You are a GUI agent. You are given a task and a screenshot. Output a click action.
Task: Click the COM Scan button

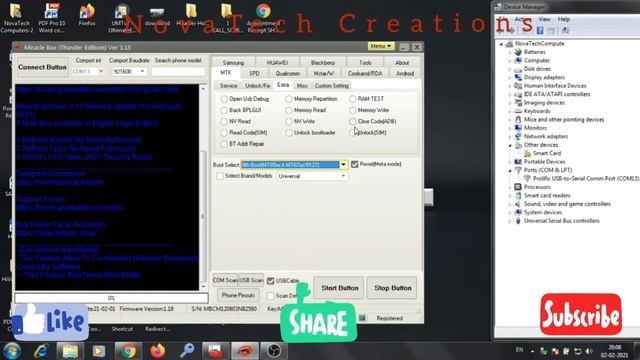pyautogui.click(x=225, y=280)
